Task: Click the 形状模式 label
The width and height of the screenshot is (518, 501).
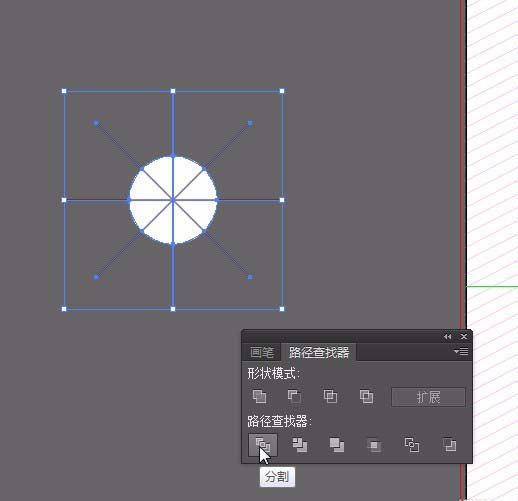Action: click(273, 373)
